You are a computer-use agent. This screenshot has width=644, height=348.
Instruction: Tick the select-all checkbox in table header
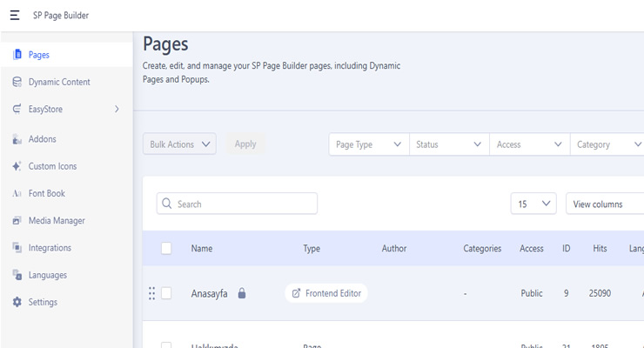point(166,248)
